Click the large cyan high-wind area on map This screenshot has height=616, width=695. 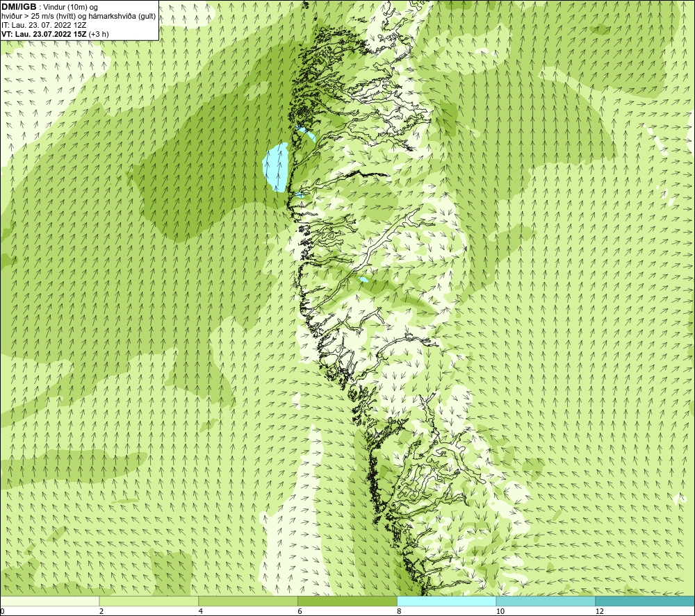pos(277,167)
